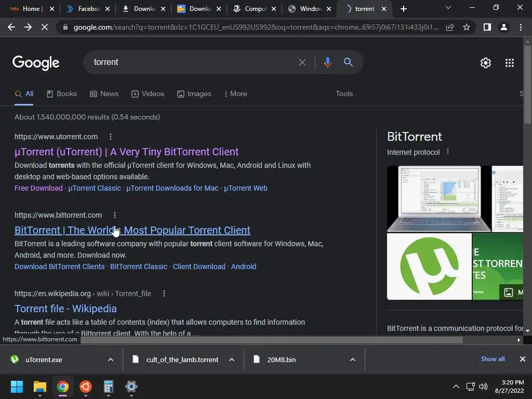Start a voice search with the microphone

(327, 62)
